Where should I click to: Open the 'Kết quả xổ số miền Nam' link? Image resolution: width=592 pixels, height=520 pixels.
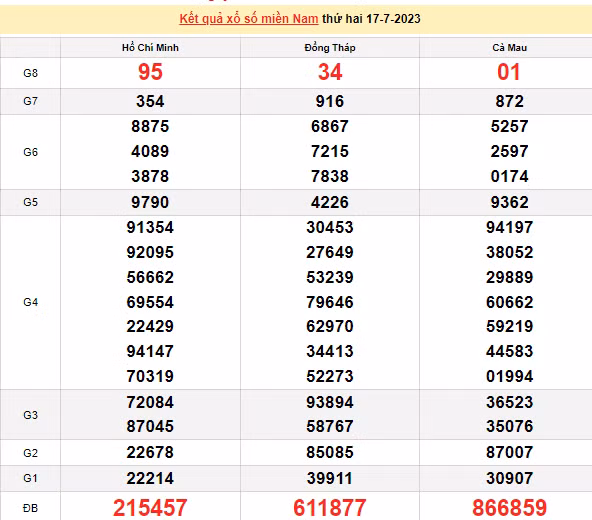pos(249,19)
